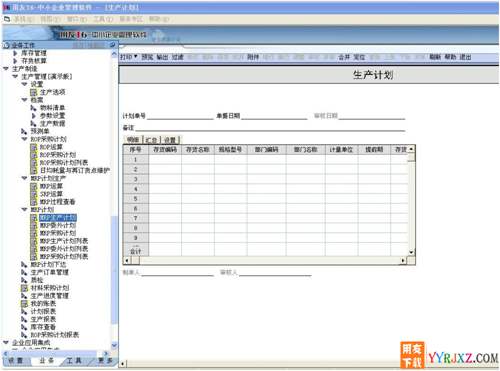This screenshot has height=371, width=500.
Task: Click the sidebar scrollbar down arrow
Action: [x=114, y=345]
